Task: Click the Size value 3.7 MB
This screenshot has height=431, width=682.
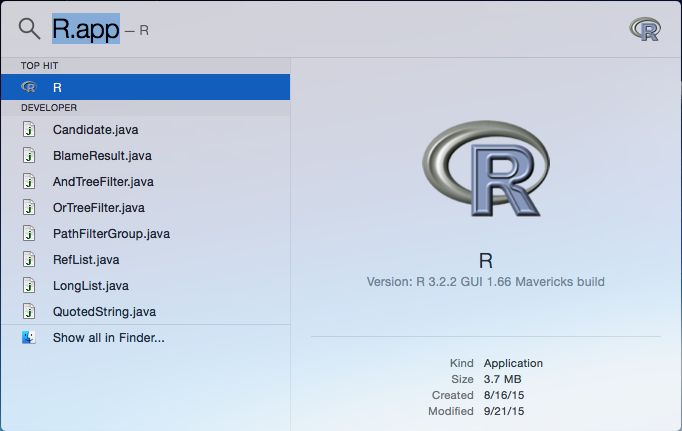Action: point(502,379)
